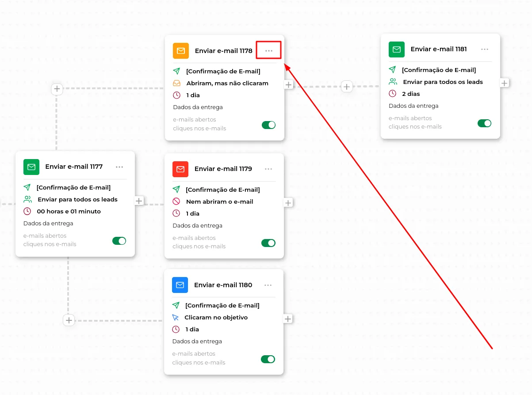Click the green envelope icon of e-mail 1177
This screenshot has height=395, width=532.
click(x=31, y=167)
